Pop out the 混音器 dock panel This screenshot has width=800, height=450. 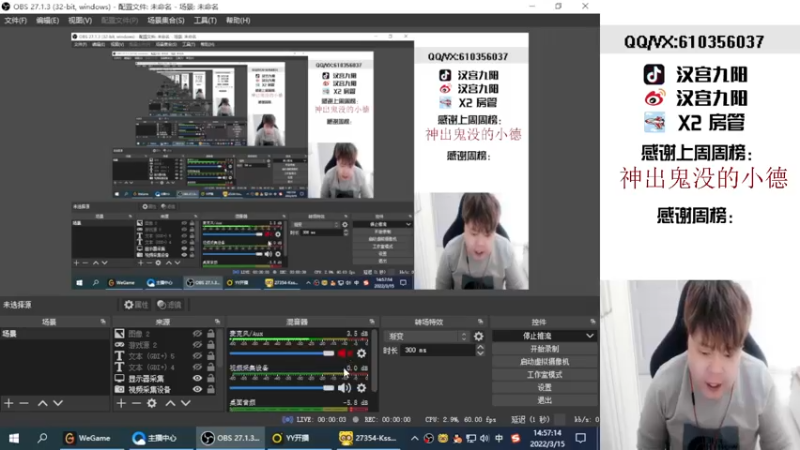[372, 322]
